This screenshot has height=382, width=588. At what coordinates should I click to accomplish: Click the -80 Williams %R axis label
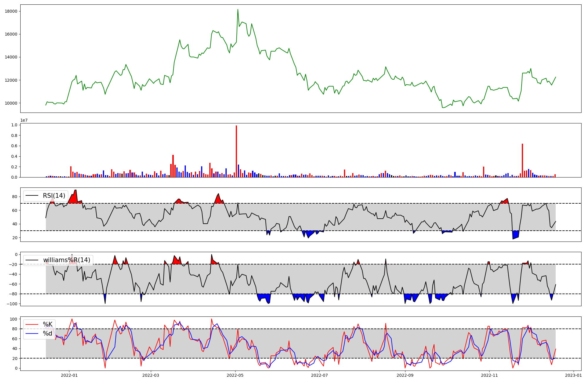click(13, 294)
